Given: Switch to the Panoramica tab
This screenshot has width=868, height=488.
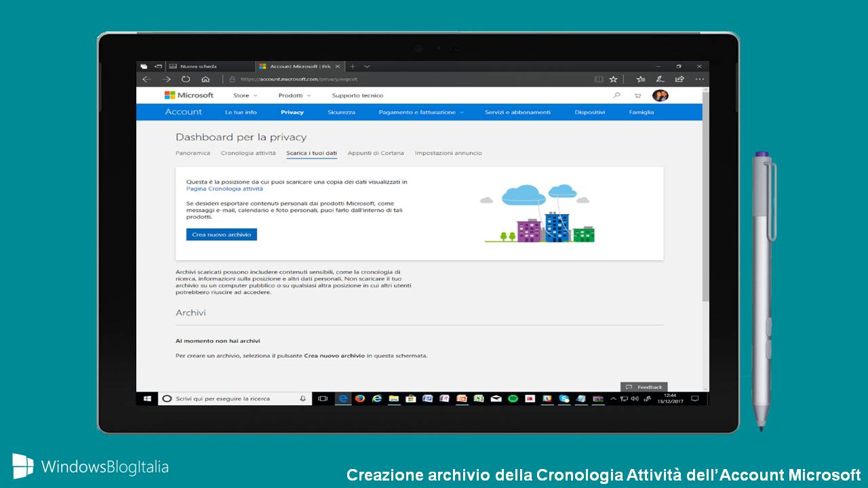Looking at the screenshot, I should pyautogui.click(x=193, y=153).
